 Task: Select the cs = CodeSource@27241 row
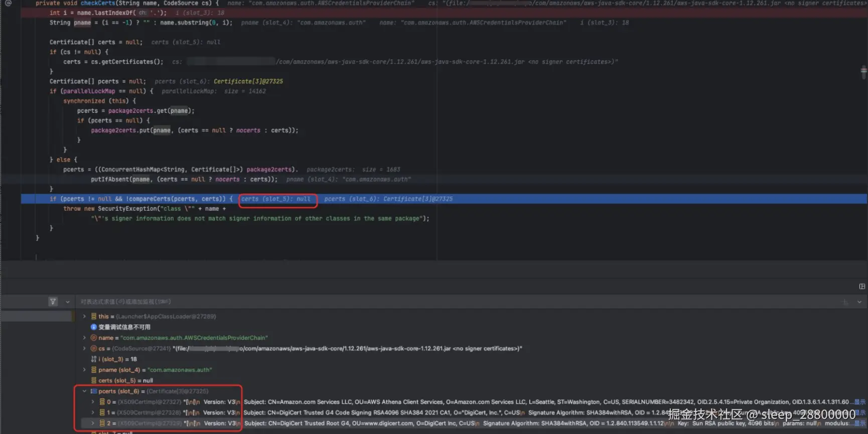click(310, 348)
